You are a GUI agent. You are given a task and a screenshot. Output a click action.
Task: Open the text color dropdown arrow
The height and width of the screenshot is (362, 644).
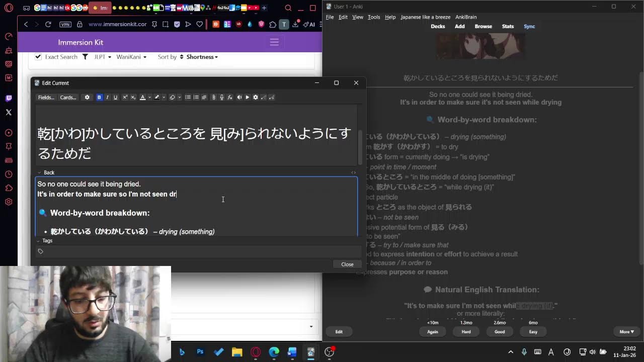tap(149, 98)
